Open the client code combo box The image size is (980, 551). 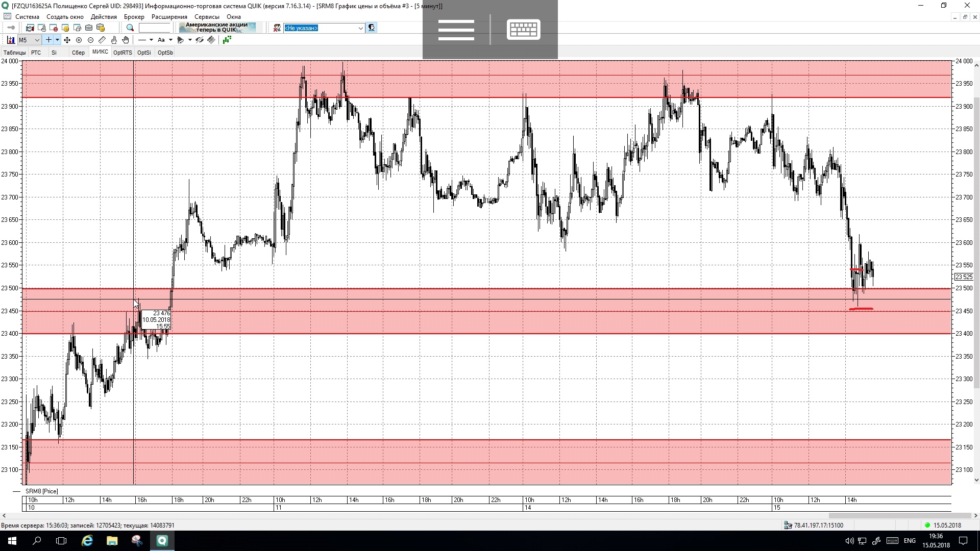click(324, 28)
